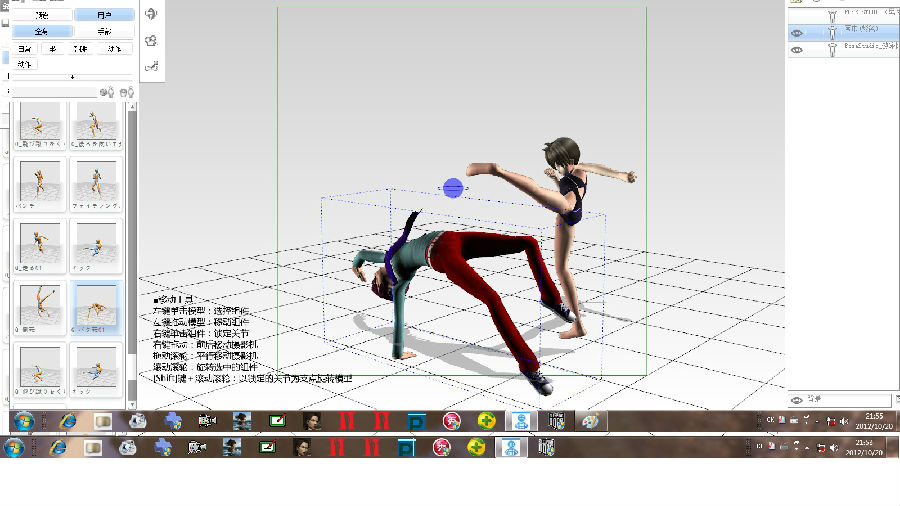Select the 全部 (All) category tab
900x506 pixels.
(41, 31)
